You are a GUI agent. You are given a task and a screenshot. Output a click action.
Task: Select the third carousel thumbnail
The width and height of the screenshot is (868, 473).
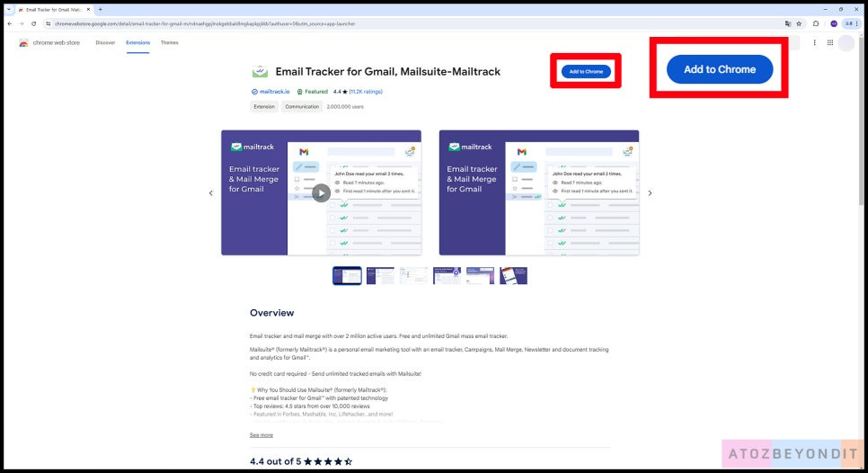click(x=413, y=275)
